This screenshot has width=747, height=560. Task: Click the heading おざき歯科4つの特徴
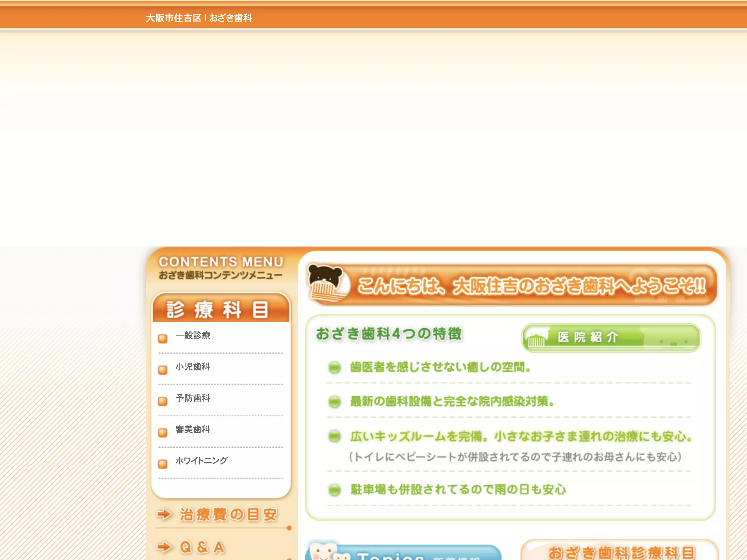click(389, 334)
